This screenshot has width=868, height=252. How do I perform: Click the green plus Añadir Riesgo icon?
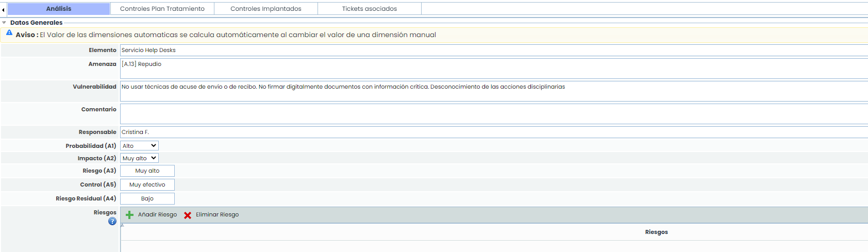tap(130, 215)
